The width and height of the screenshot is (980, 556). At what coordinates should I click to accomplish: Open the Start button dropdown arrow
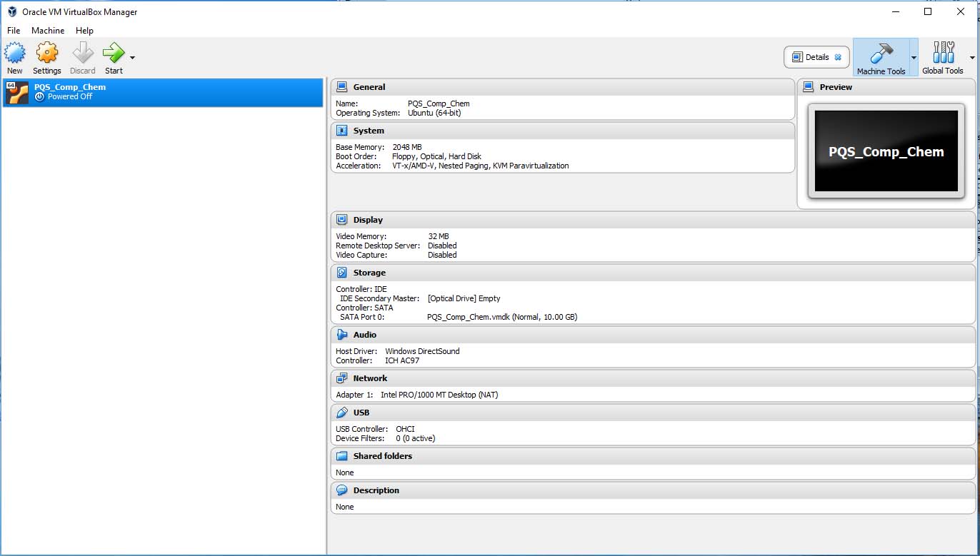pos(132,57)
